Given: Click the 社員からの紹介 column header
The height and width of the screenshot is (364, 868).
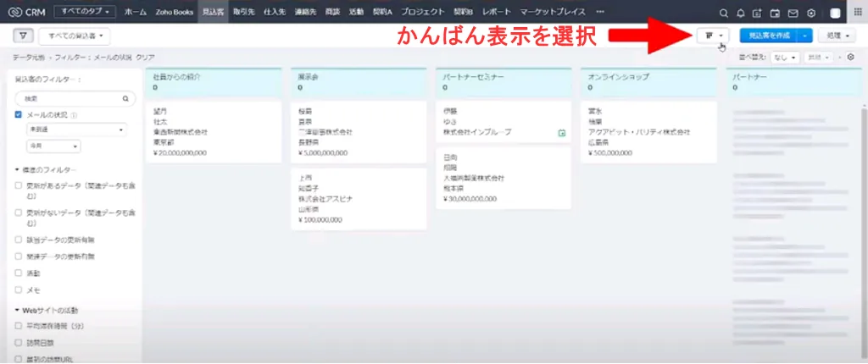Looking at the screenshot, I should (x=214, y=82).
